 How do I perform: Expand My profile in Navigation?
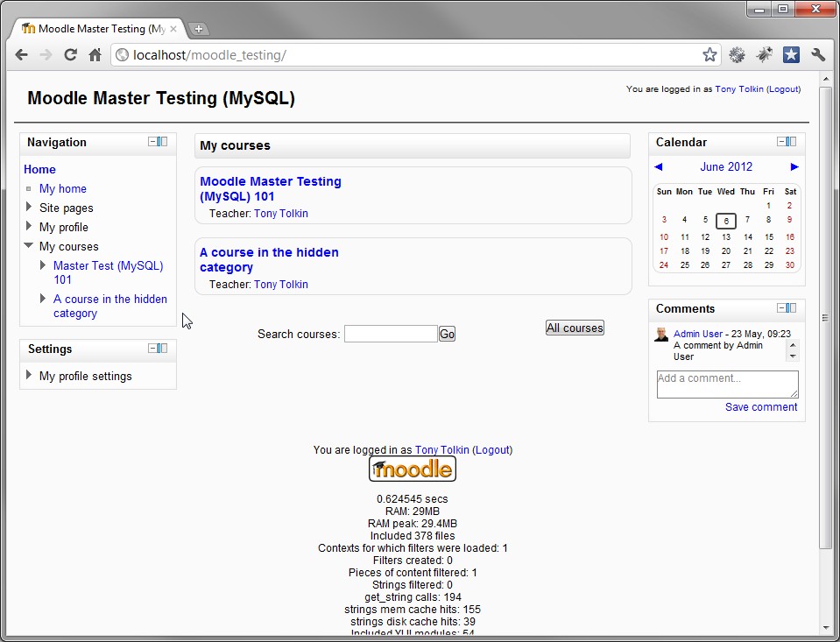(x=29, y=226)
